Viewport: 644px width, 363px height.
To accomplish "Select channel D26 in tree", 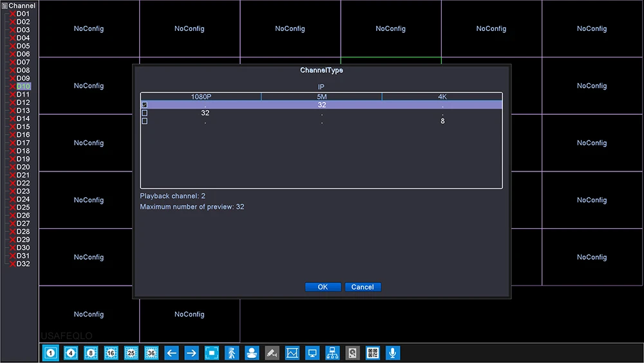I will (23, 215).
